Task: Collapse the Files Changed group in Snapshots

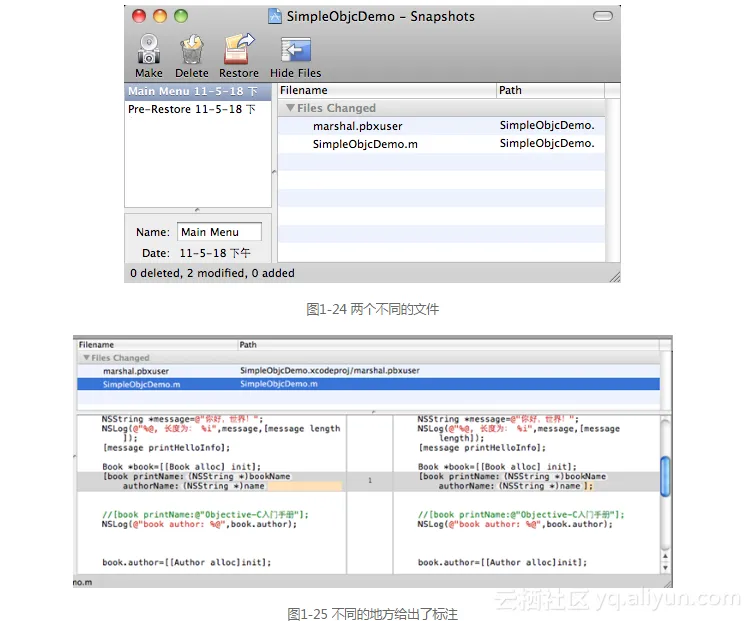Action: [290, 108]
